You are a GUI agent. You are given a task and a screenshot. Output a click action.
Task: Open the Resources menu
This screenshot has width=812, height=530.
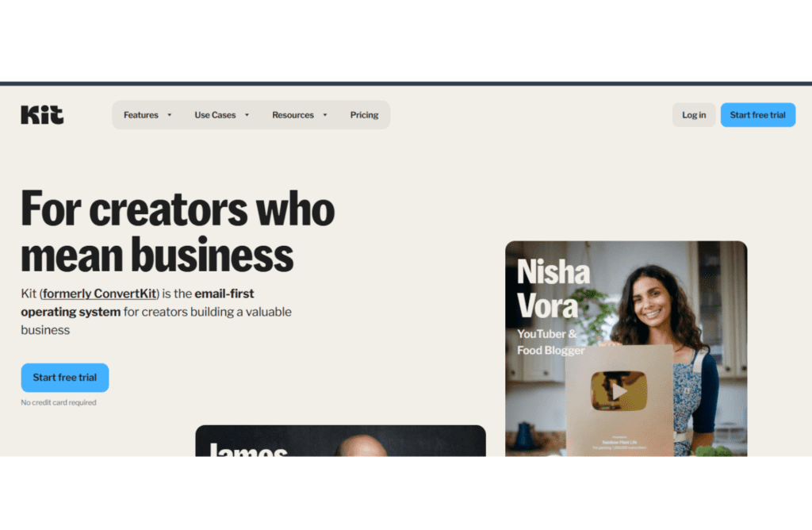293,115
